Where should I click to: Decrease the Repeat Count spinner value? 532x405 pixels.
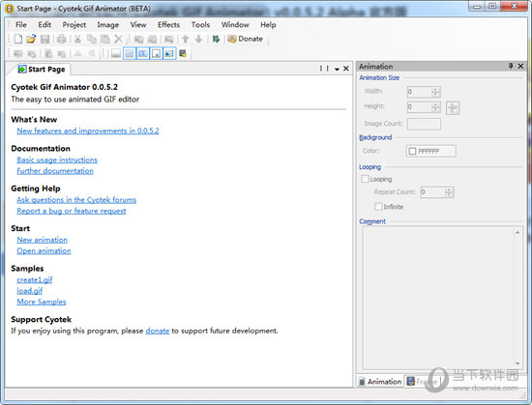[449, 195]
